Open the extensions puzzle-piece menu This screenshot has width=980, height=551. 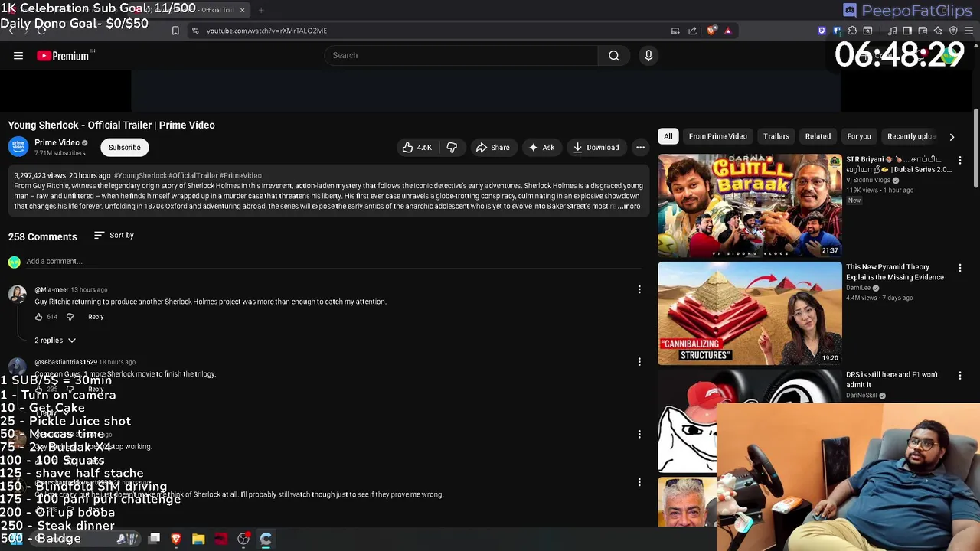[852, 31]
